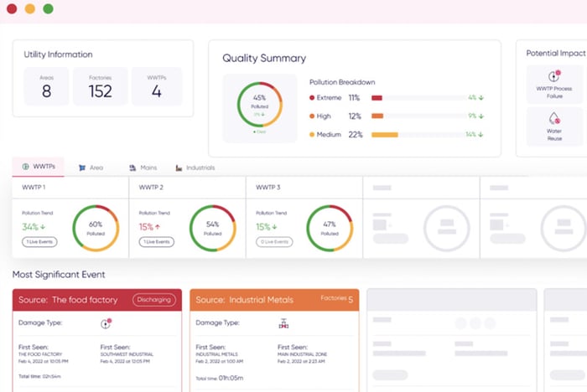Viewport: 587px width, 392px height.
Task: Open the WWTPs tab
Action: pyautogui.click(x=39, y=167)
